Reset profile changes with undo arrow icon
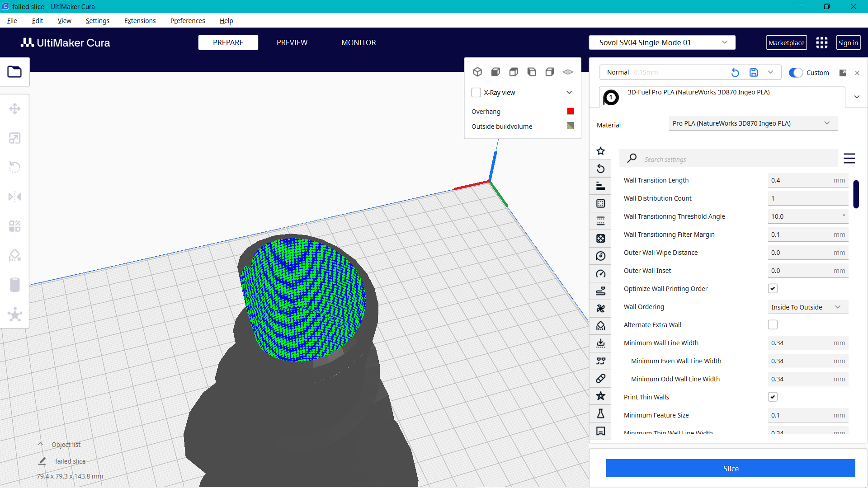The image size is (868, 488). tap(735, 72)
